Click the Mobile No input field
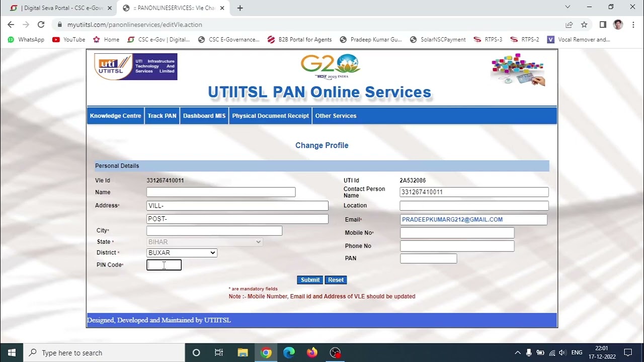Screen dimensions: 644x362 tap(457, 233)
